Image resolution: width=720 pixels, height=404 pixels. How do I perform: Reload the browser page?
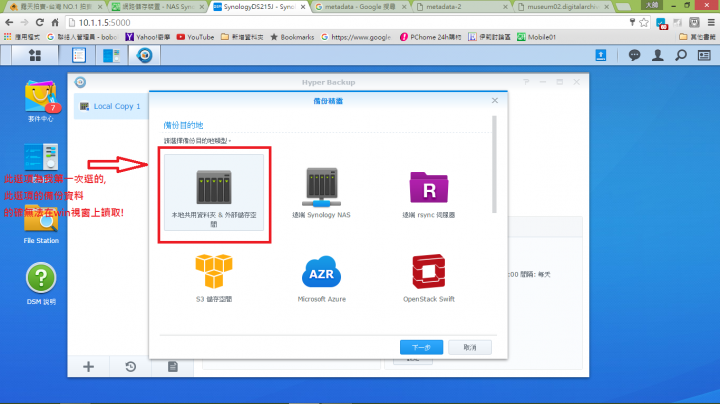pos(40,22)
